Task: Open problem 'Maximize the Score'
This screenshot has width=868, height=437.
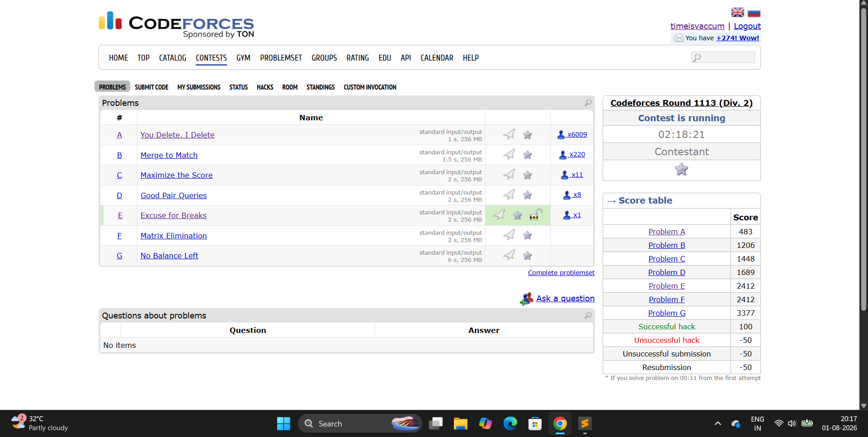Action: pyautogui.click(x=176, y=175)
